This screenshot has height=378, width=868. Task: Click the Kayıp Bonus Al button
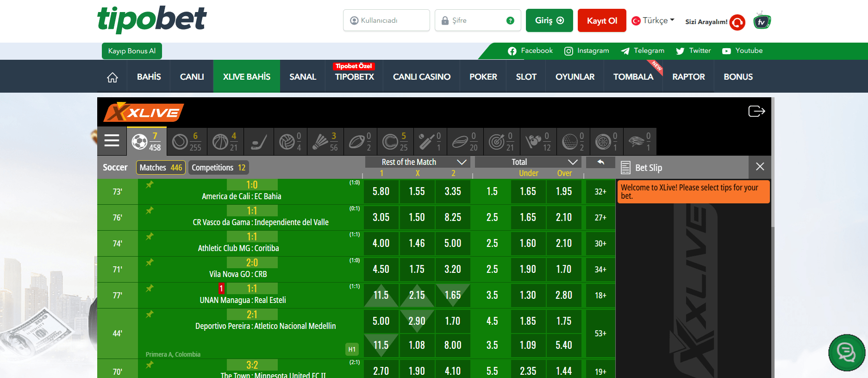tap(132, 51)
